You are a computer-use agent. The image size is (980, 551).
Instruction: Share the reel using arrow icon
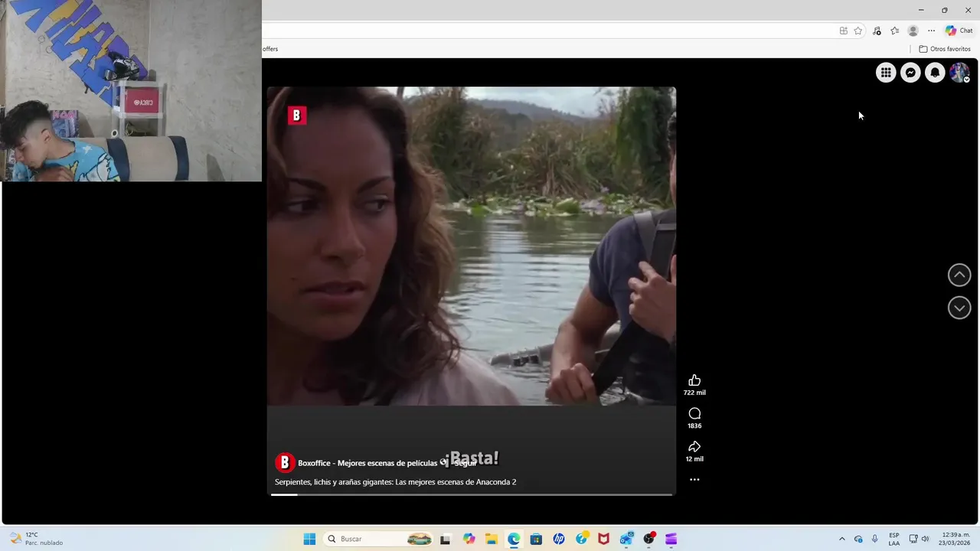coord(694,446)
